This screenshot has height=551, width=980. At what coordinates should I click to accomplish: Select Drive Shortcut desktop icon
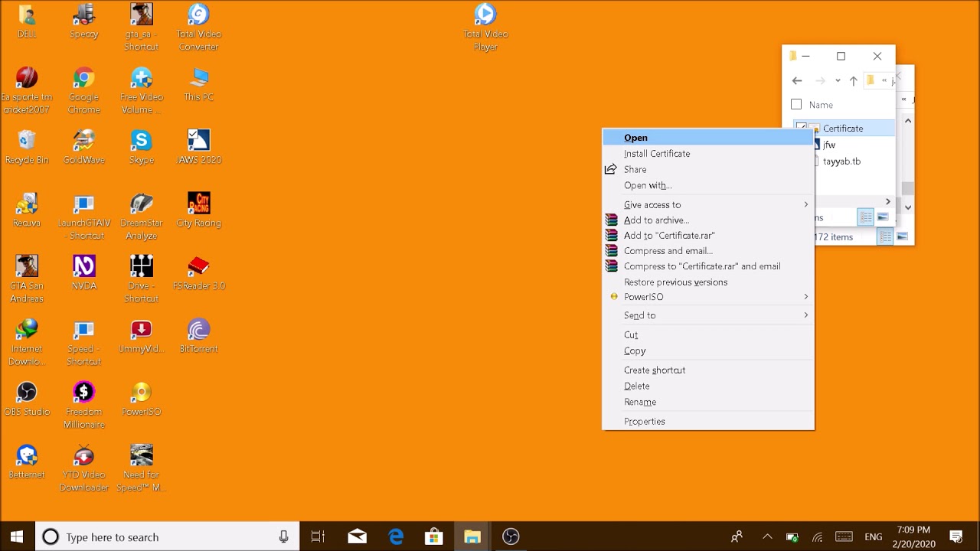point(141,279)
